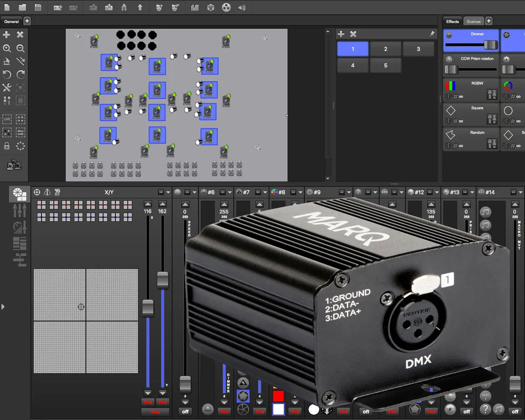The height and width of the screenshot is (420, 525).
Task: Open the #14 channel dropdown arrow
Action: click(x=520, y=192)
